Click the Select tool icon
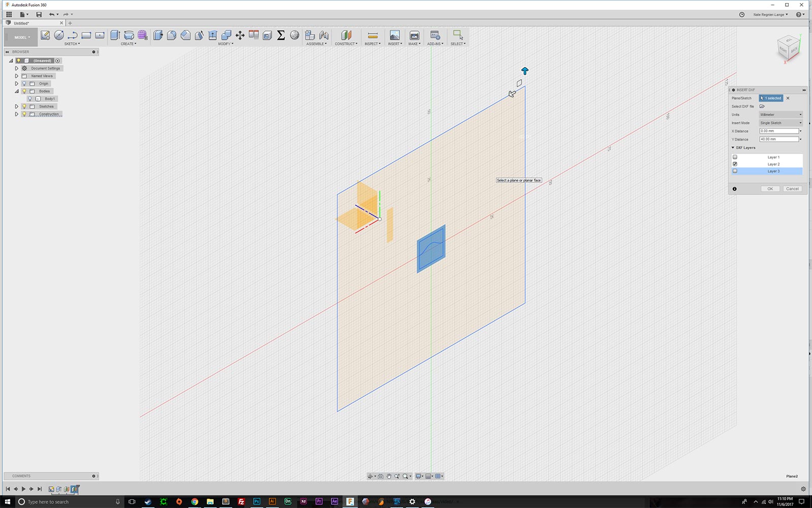Screen dimensions: 812x508 click(x=458, y=35)
